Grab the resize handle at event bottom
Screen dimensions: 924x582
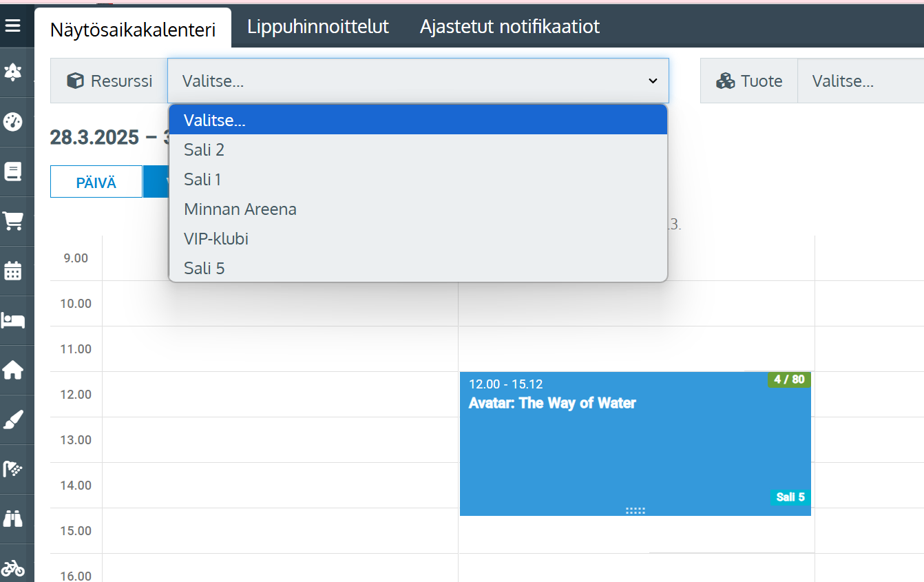point(635,510)
